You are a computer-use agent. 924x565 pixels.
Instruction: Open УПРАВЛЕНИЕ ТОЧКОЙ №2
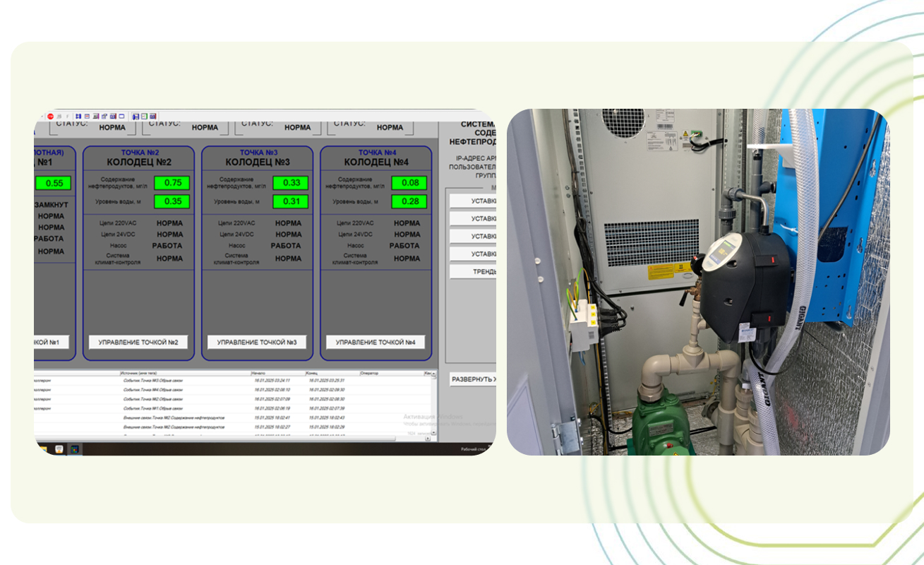coord(138,343)
